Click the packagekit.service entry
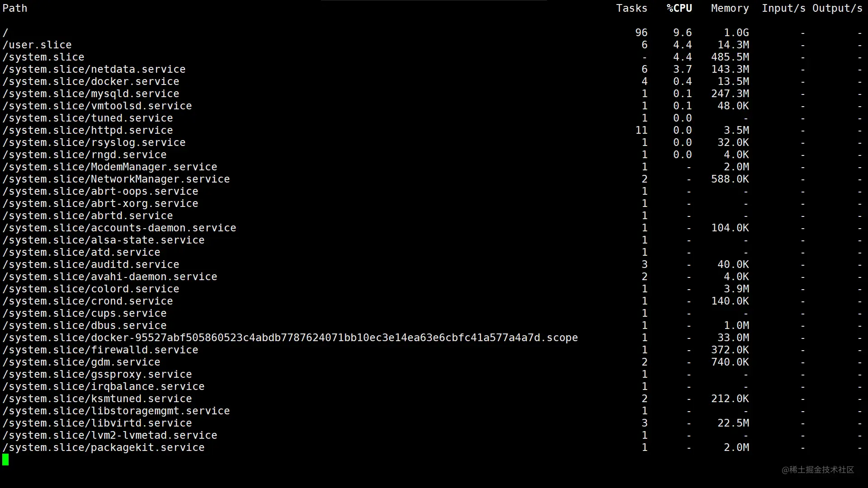Viewport: 868px width, 488px height. point(104,448)
